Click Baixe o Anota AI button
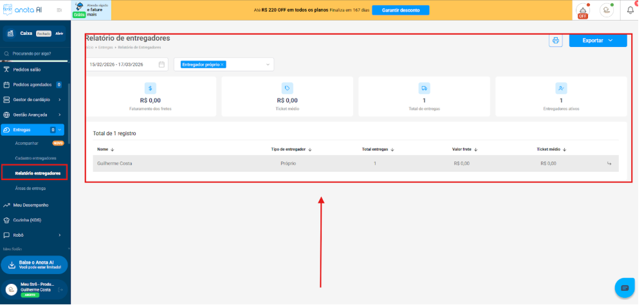 [35, 264]
